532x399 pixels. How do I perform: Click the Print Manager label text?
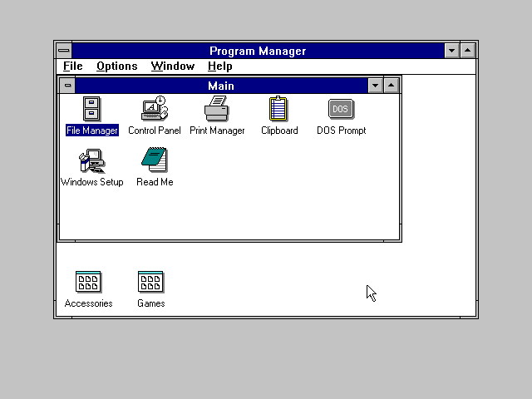pos(217,131)
